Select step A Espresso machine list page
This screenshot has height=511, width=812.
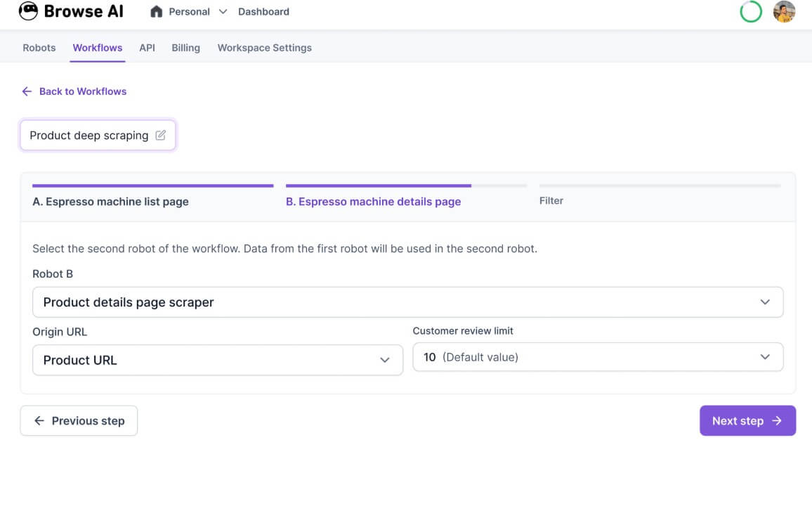click(110, 202)
